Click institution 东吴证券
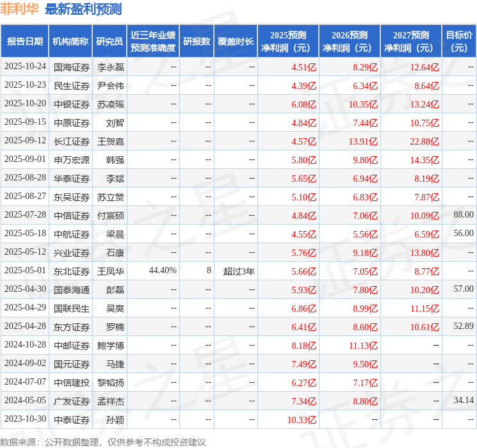The image size is (477, 448). pyautogui.click(x=72, y=196)
